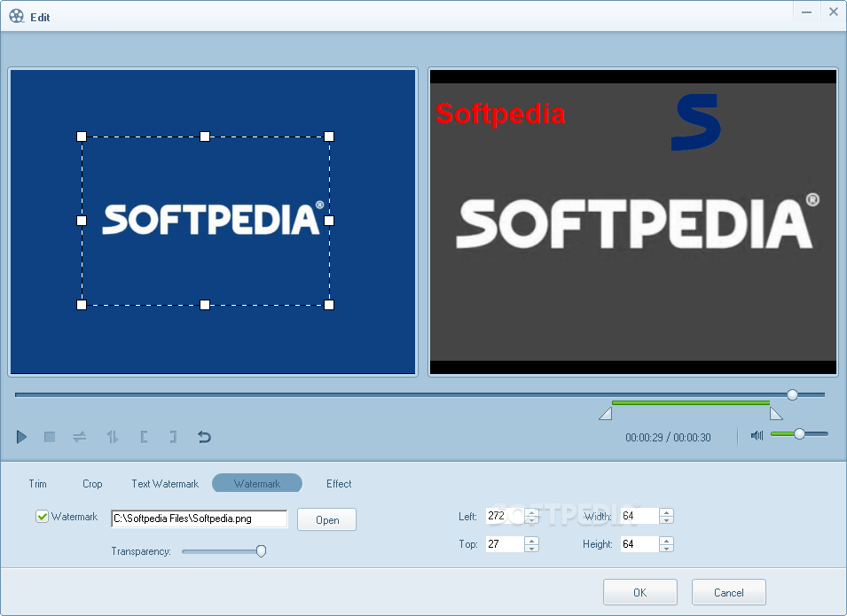Click the horizontal flip arrows icon
847x616 pixels.
tap(80, 437)
